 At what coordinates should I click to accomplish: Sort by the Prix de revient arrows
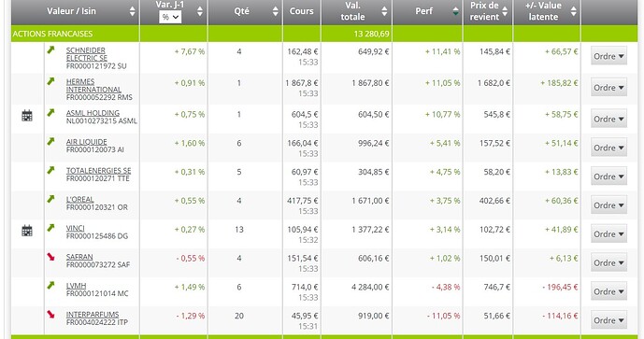coord(505,11)
